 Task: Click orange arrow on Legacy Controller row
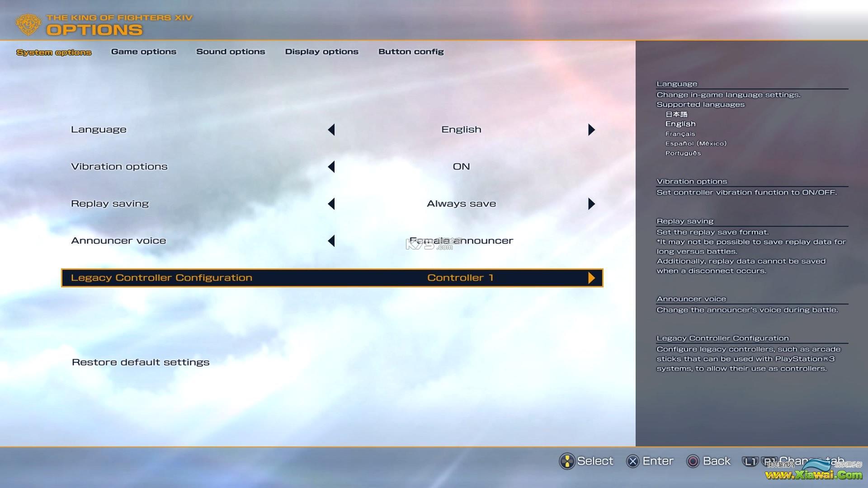pos(591,278)
